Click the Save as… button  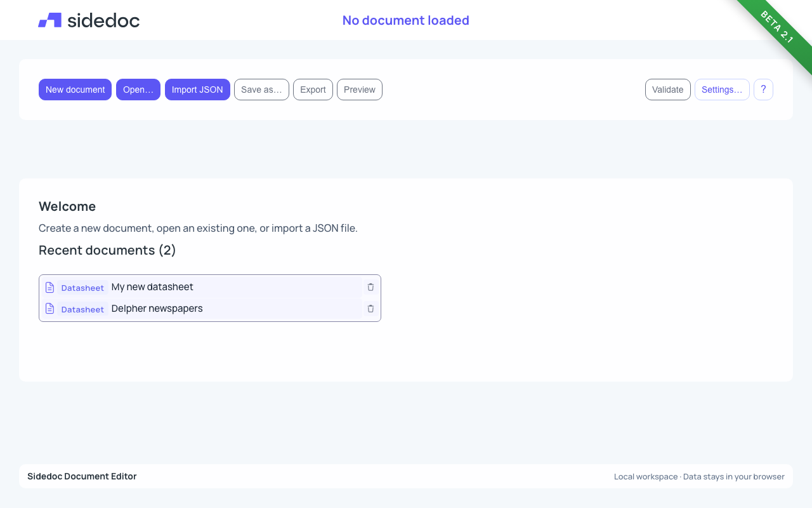(x=261, y=90)
